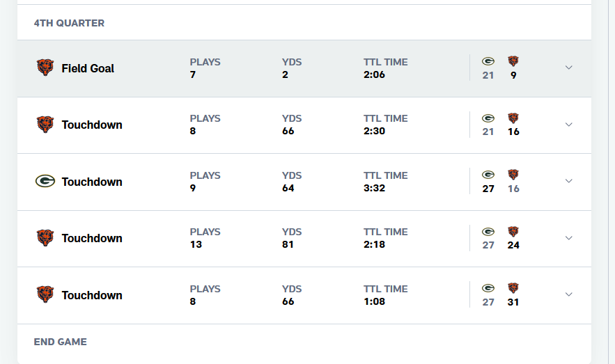Viewport: 615px width, 364px height.
Task: Click the Bears score icon above 31
Action: pos(513,288)
